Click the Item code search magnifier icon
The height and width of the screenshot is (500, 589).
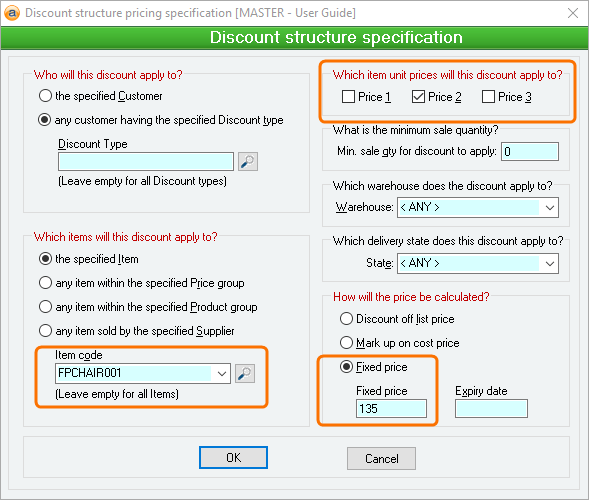click(x=245, y=373)
